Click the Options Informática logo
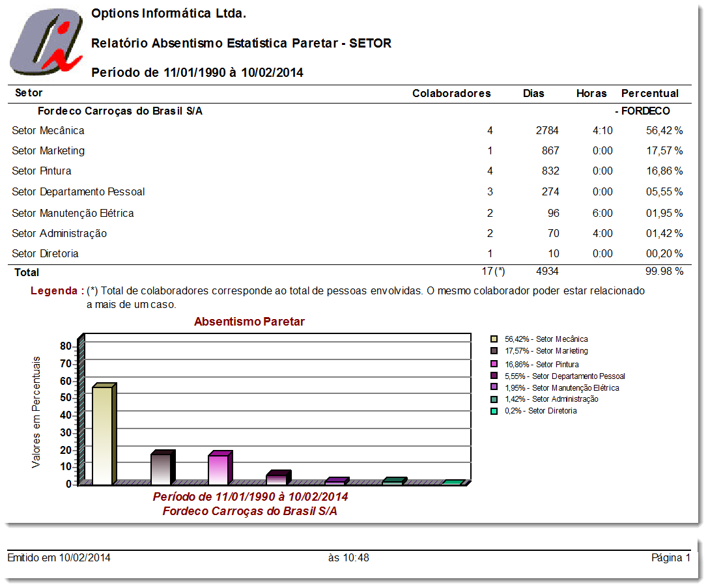Screen dimensions: 708x588 46,41
